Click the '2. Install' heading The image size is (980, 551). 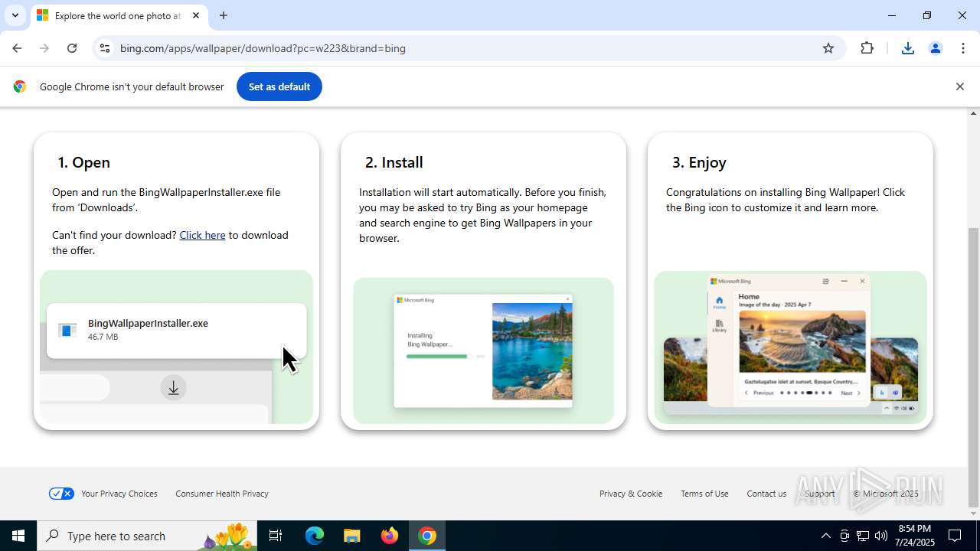[x=394, y=162]
